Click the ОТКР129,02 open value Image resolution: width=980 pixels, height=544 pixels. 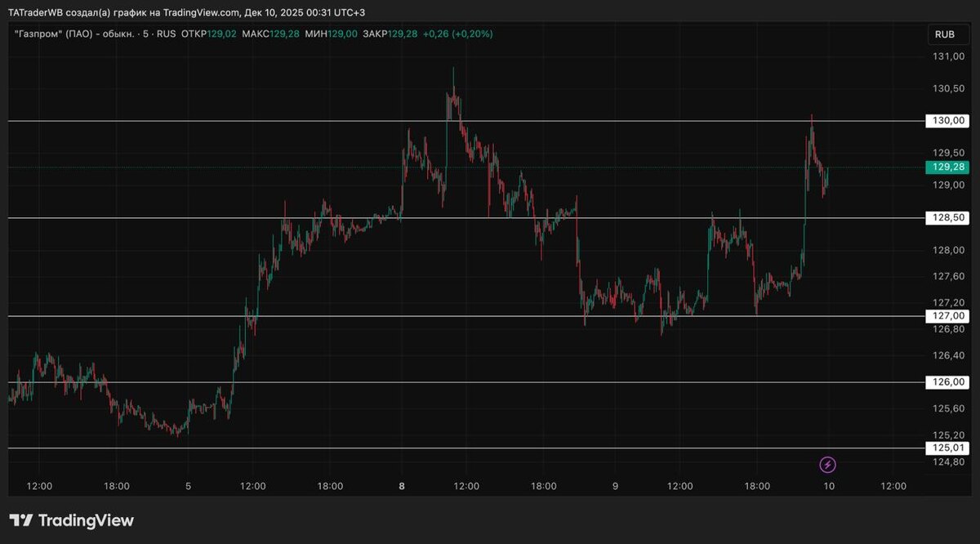(209, 34)
